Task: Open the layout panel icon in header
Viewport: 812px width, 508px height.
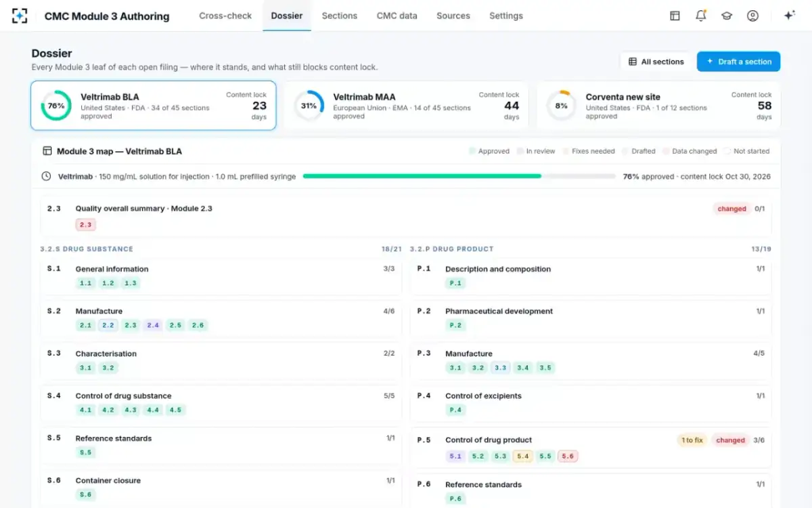Action: click(x=675, y=16)
